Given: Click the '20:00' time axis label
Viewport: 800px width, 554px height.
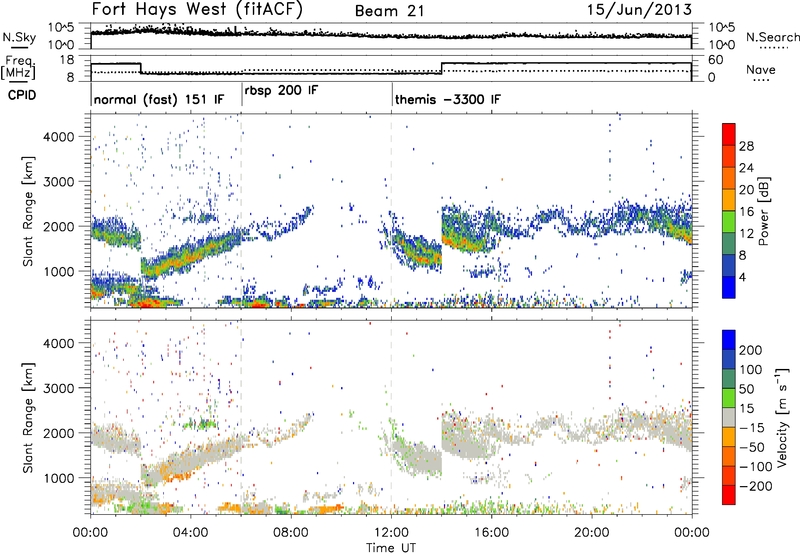Looking at the screenshot, I should (x=591, y=533).
